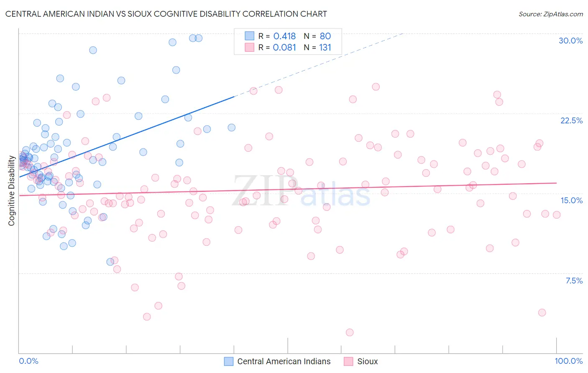
Task: Click the chart title text
Action: [166, 14]
